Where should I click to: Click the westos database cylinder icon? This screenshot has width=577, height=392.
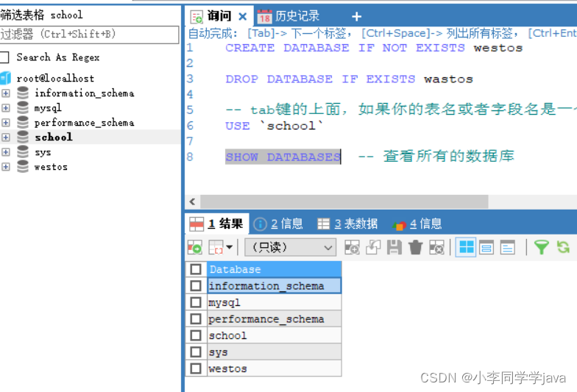point(23,166)
